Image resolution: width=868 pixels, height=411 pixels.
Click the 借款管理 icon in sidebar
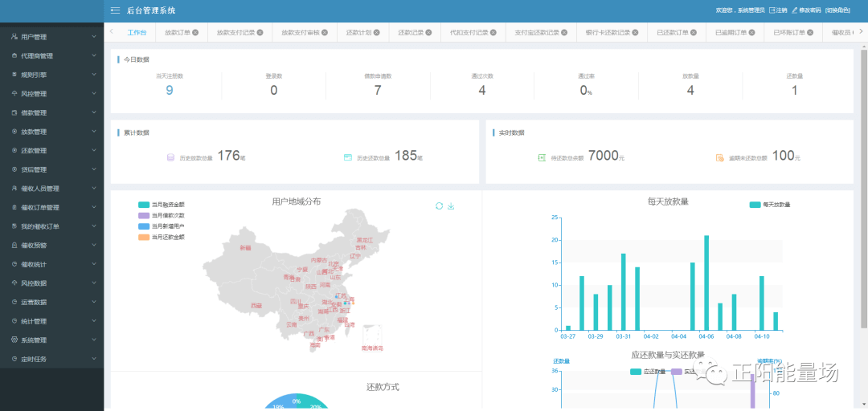pyautogui.click(x=14, y=113)
